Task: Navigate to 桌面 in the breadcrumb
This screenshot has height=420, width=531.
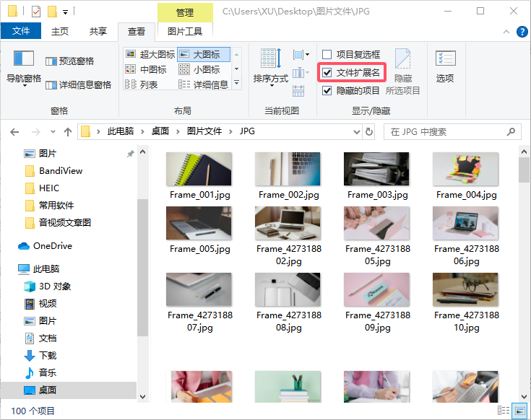Action: tap(160, 131)
